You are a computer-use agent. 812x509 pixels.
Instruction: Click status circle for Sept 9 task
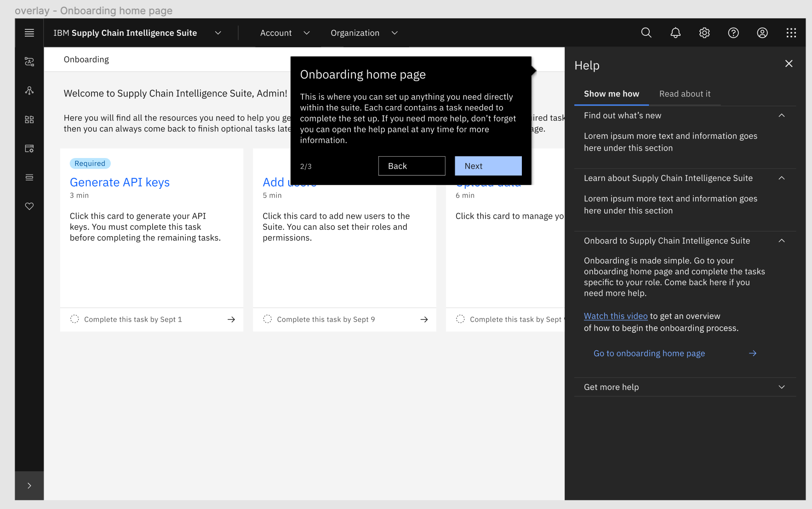coord(268,319)
